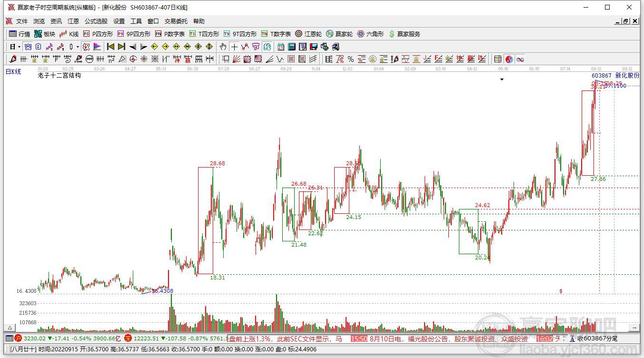644x358 pixels.
Task: Switch to the K线 chart view
Action: [69, 34]
